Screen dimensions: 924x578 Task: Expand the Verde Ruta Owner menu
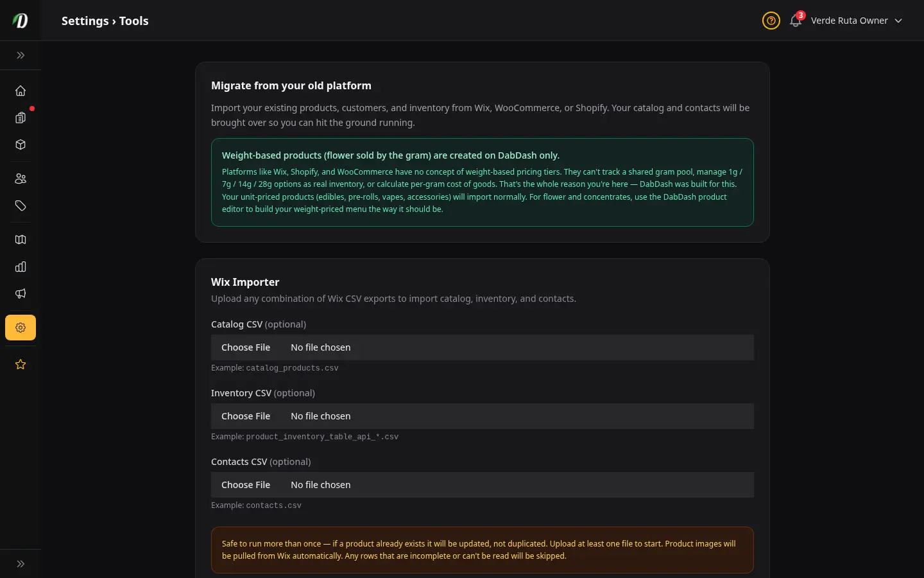(x=857, y=21)
